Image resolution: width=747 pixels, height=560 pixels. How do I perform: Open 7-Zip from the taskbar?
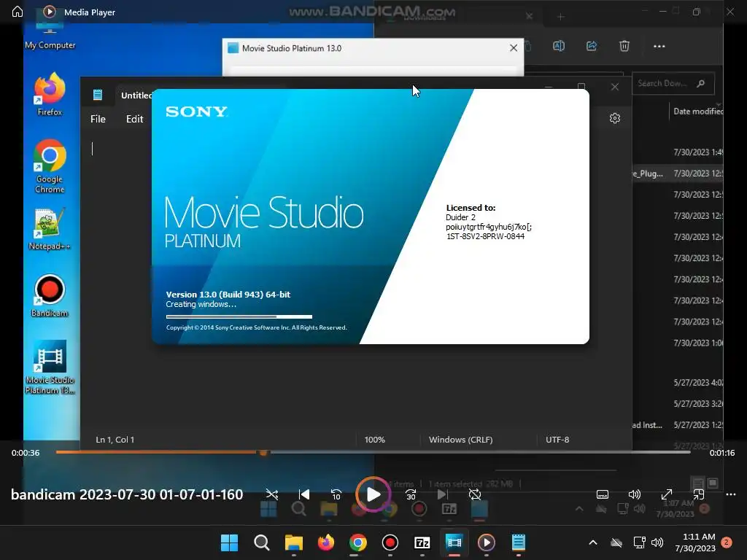click(x=422, y=542)
